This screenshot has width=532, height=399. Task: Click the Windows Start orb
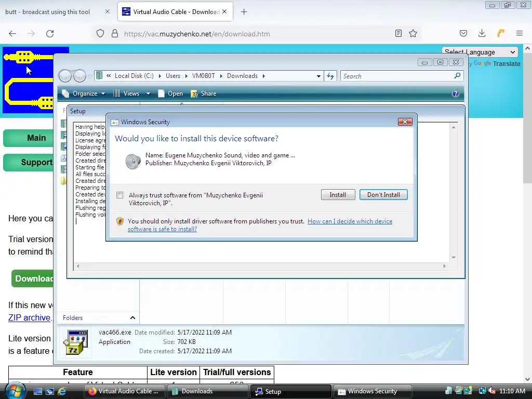15,391
